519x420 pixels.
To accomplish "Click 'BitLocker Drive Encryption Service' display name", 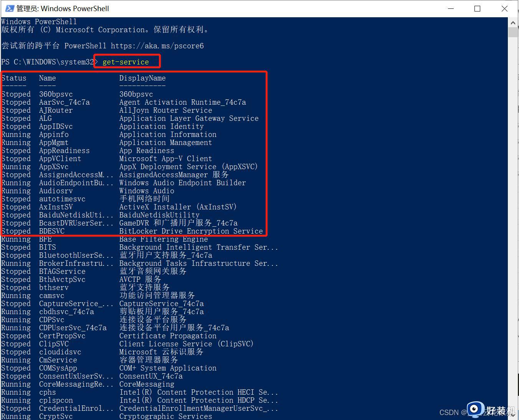I will pyautogui.click(x=191, y=231).
